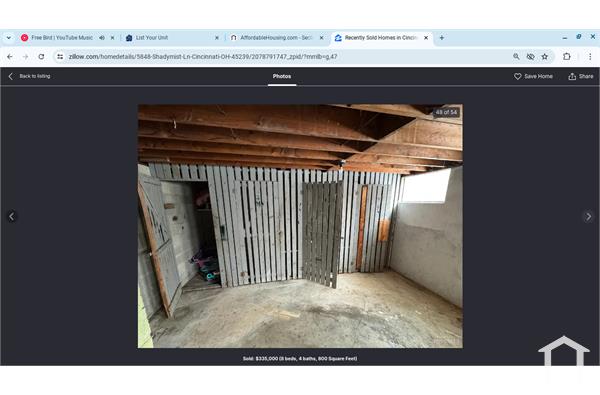Click the Sold $335,000 caption text

tap(300, 359)
